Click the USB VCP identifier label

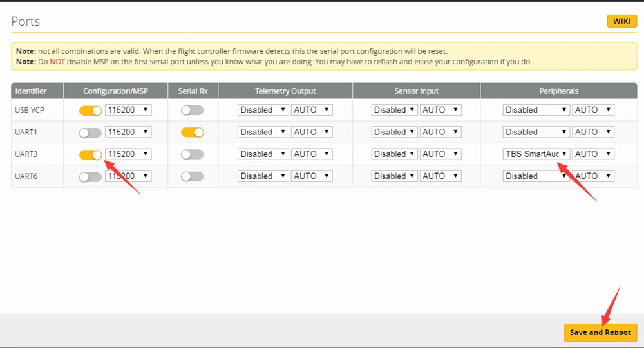click(30, 111)
